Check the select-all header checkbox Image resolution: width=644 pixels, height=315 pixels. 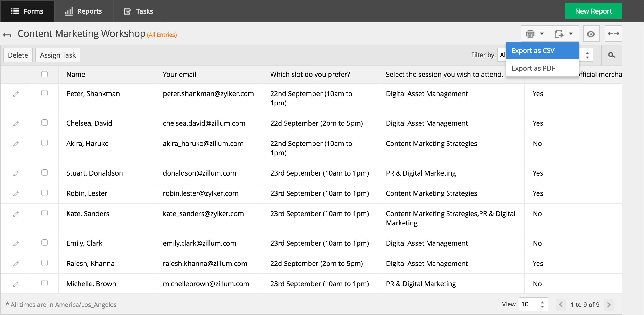tap(45, 74)
